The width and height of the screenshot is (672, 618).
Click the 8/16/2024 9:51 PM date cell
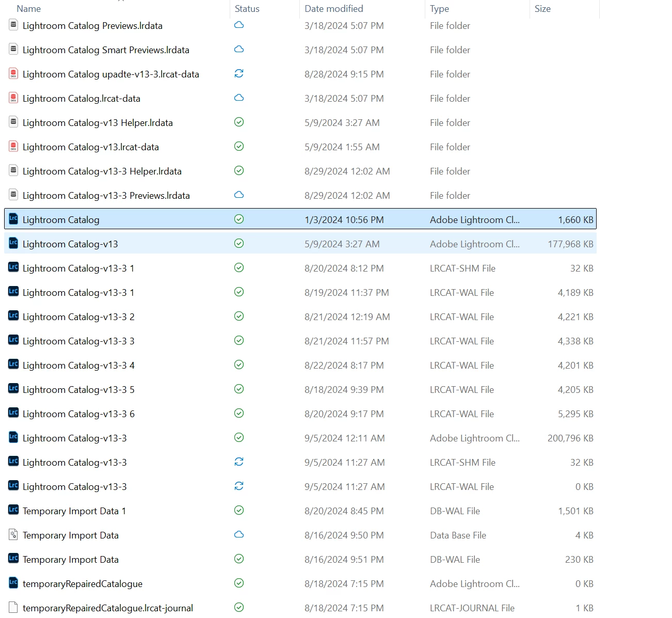[344, 560]
